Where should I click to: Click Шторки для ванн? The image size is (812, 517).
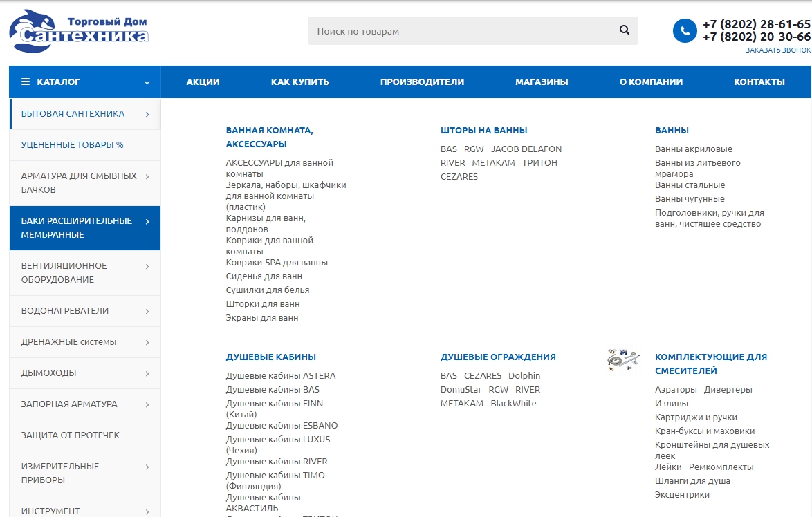(x=263, y=304)
